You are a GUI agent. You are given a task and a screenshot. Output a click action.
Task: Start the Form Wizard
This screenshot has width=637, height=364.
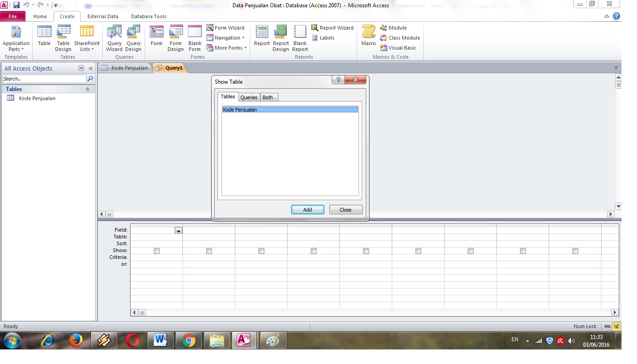225,28
